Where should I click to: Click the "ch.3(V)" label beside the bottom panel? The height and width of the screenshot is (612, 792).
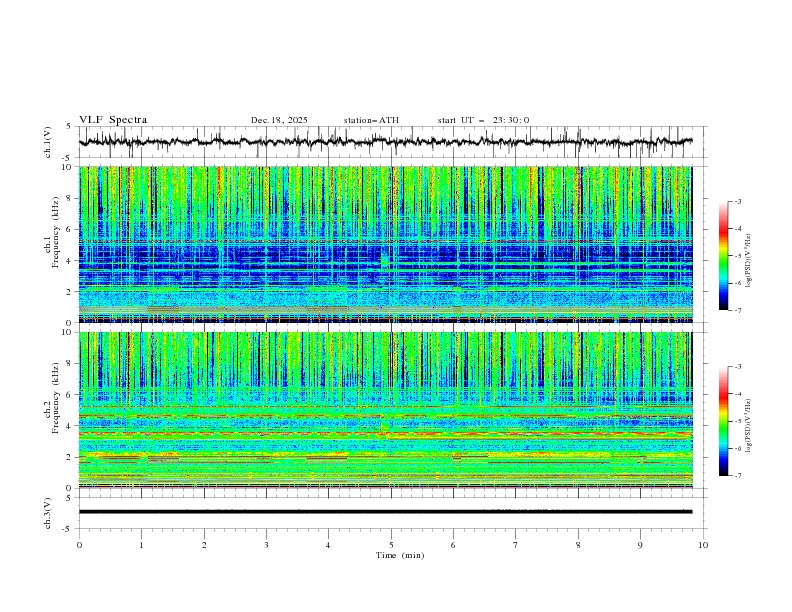(48, 512)
